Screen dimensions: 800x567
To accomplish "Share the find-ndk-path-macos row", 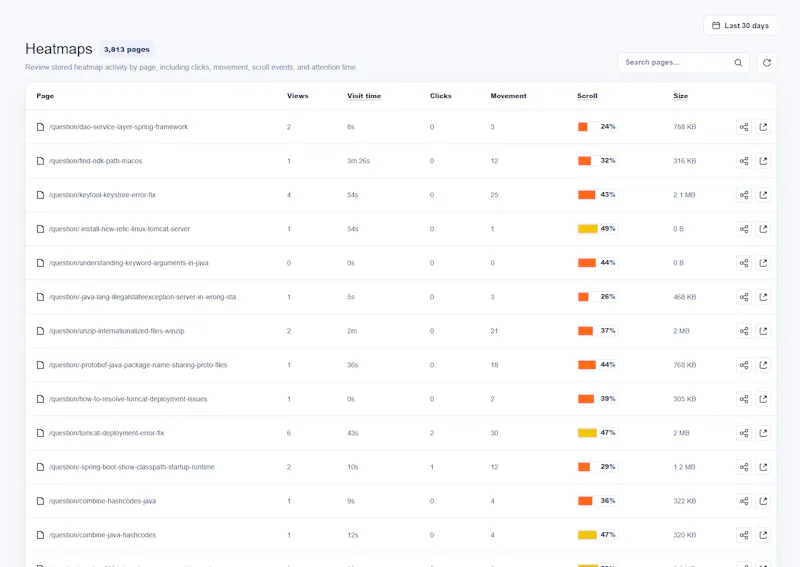I will 744,161.
